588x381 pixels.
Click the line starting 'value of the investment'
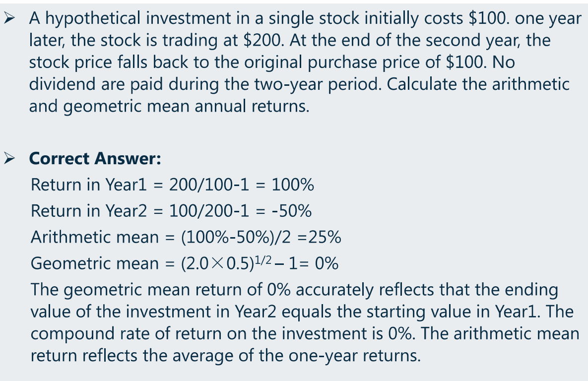point(302,312)
